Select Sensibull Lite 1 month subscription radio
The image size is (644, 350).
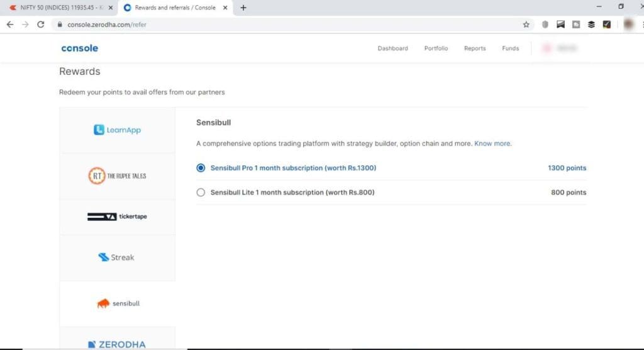(x=201, y=192)
